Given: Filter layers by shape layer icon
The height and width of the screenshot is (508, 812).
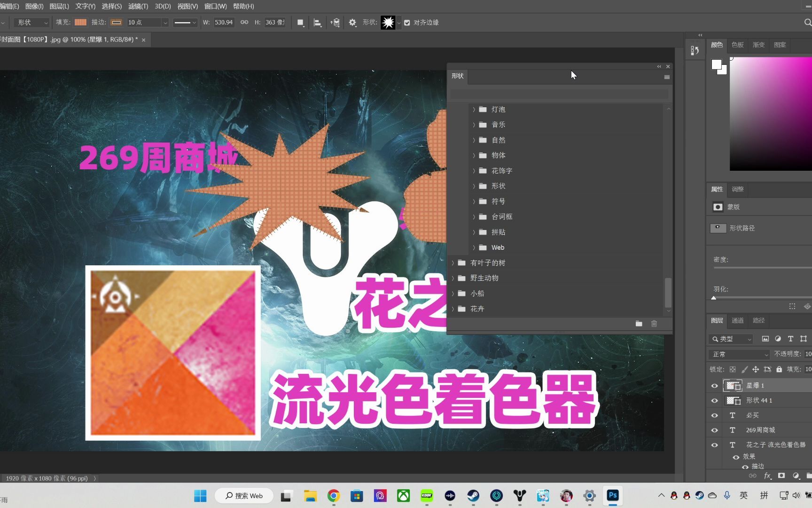Looking at the screenshot, I should 804,339.
